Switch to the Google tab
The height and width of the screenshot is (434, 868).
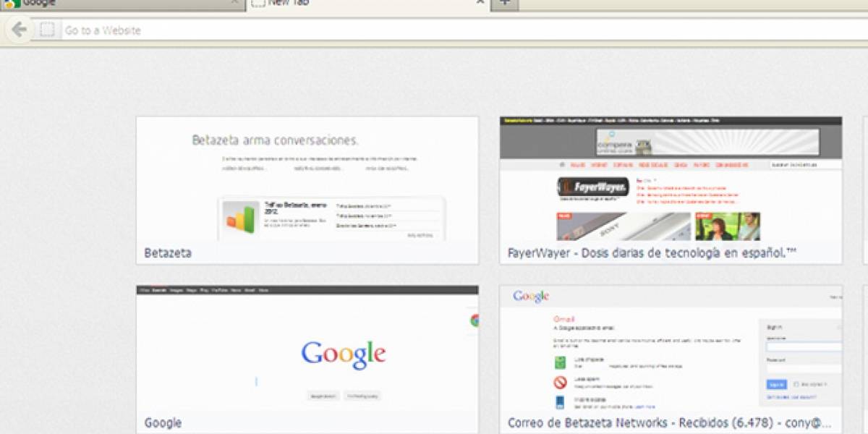coord(122,4)
